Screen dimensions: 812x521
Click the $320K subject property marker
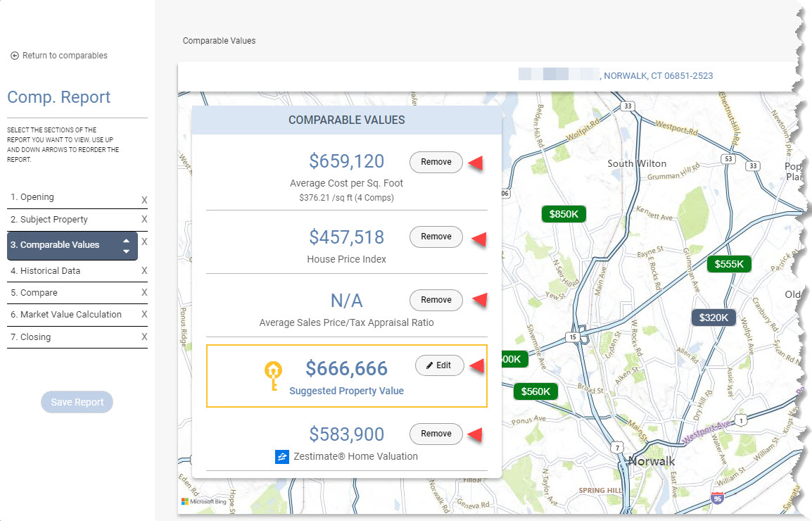point(713,318)
